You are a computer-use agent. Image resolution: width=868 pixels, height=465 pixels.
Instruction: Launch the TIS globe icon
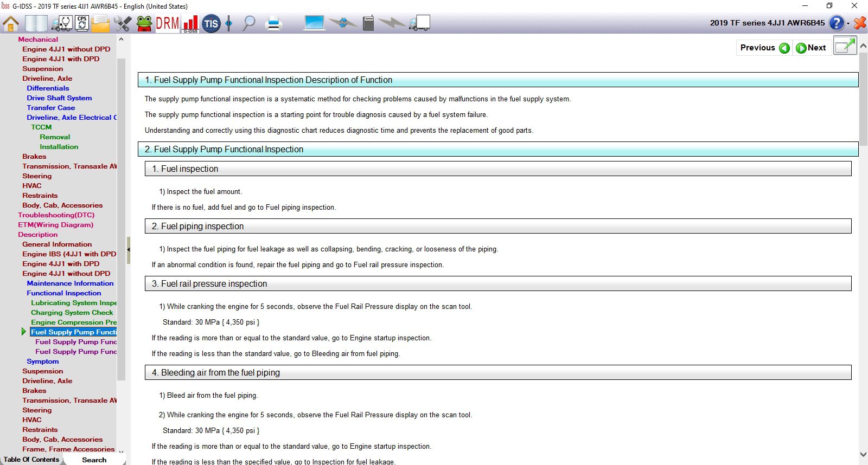(x=211, y=23)
